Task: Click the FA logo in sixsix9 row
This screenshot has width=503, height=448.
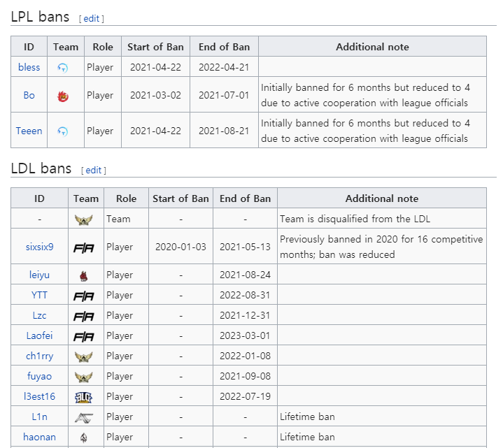Action: (84, 247)
